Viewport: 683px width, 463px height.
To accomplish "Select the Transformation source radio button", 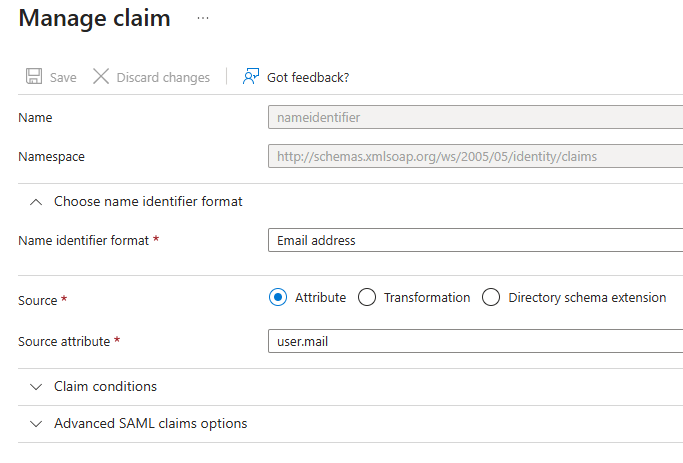I will 367,297.
